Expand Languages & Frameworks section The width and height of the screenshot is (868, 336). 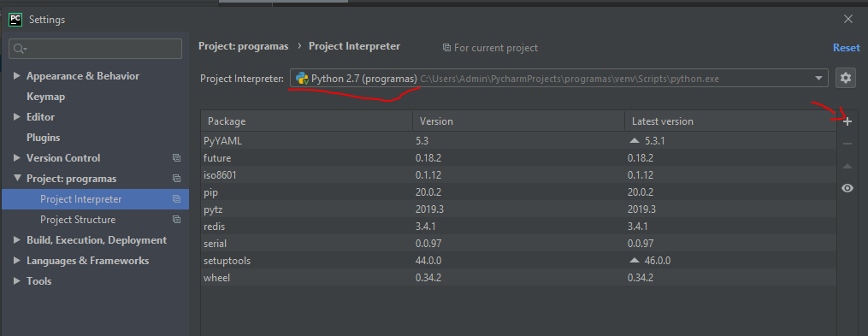click(16, 260)
